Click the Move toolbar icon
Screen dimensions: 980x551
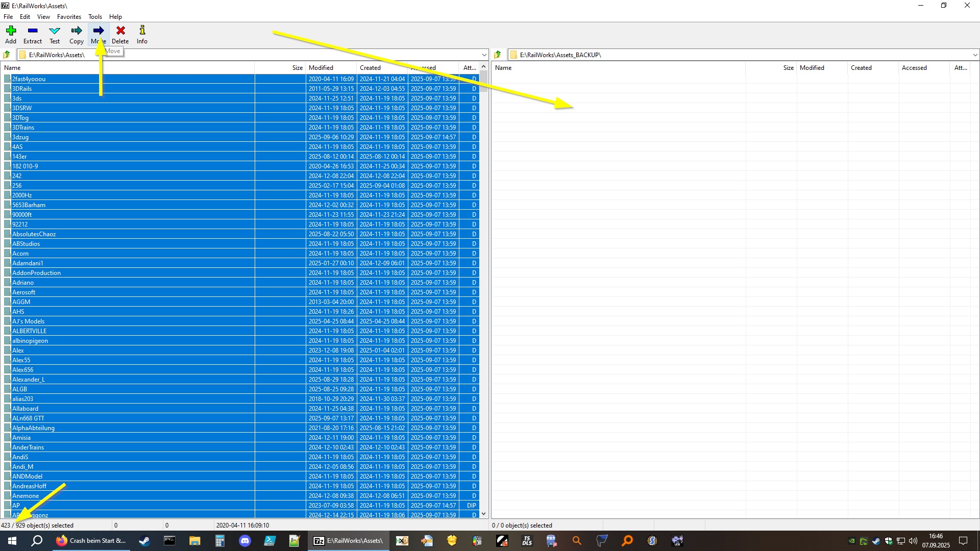(x=99, y=31)
